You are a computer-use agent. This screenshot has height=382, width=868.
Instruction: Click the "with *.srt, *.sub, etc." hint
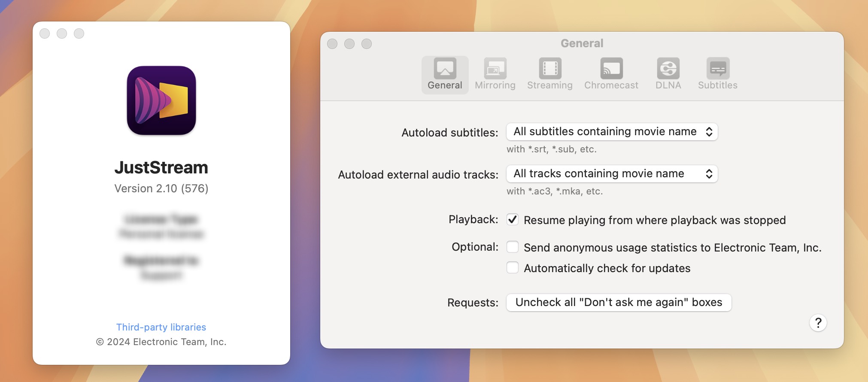click(x=552, y=149)
